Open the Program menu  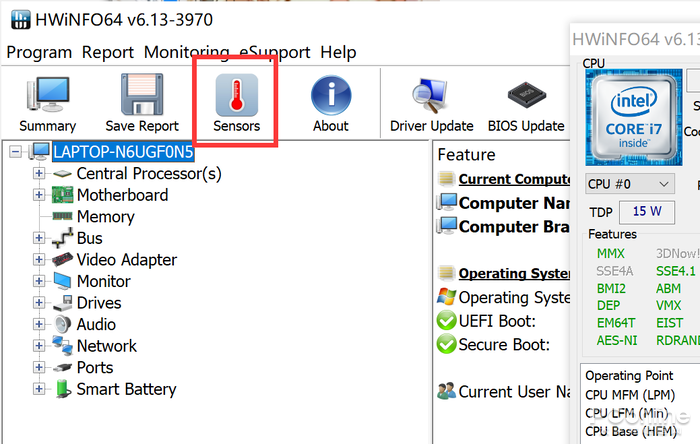tap(39, 52)
